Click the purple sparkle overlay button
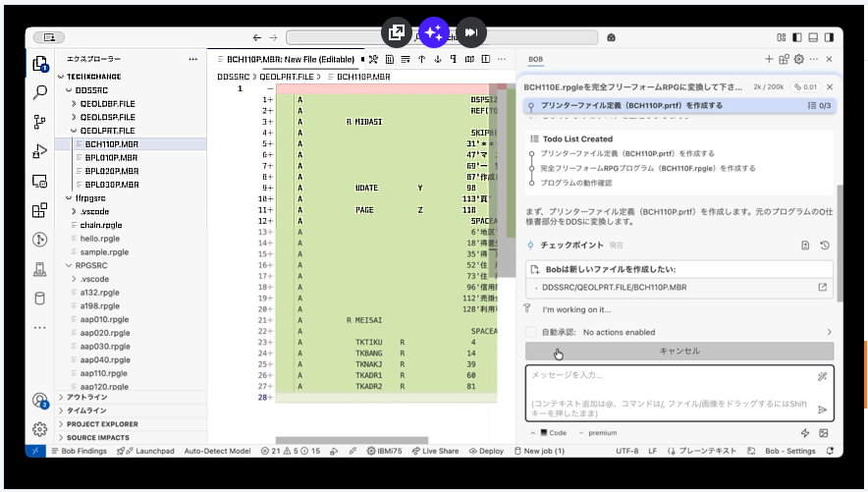 pyautogui.click(x=434, y=32)
